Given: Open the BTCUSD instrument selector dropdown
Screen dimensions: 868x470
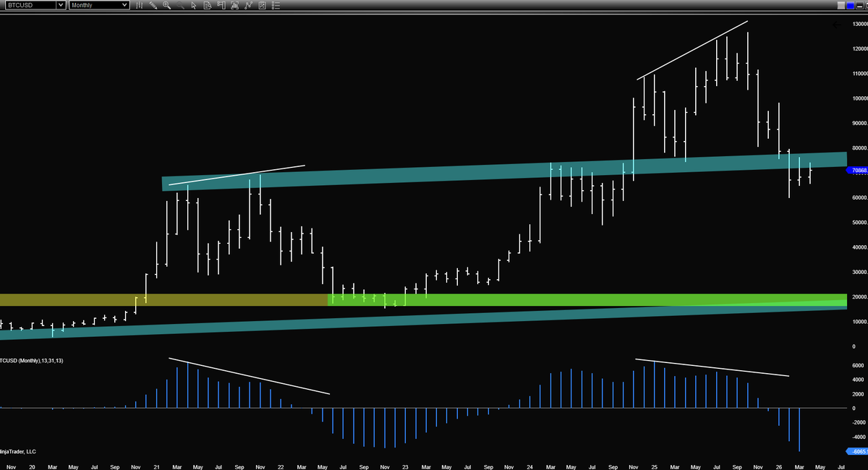Looking at the screenshot, I should pyautogui.click(x=61, y=5).
